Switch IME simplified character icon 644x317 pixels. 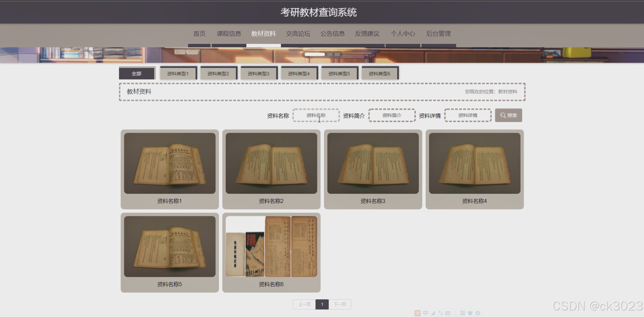tap(463, 313)
